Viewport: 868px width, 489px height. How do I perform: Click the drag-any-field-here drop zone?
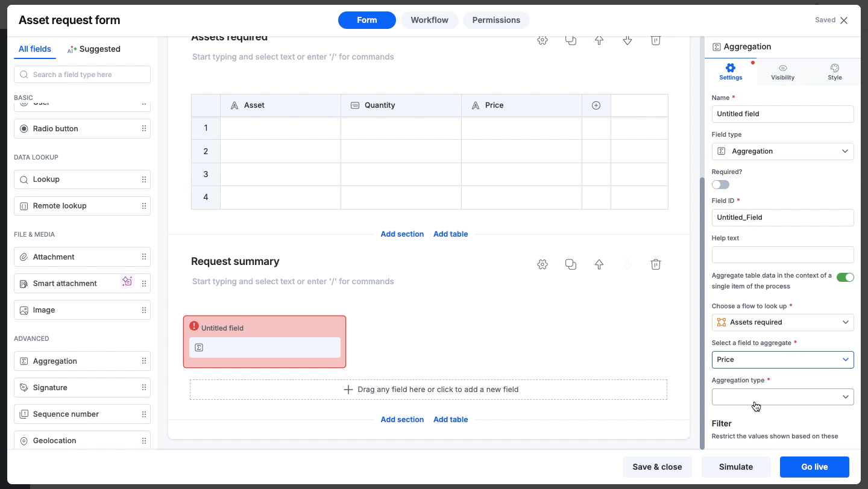click(x=429, y=390)
